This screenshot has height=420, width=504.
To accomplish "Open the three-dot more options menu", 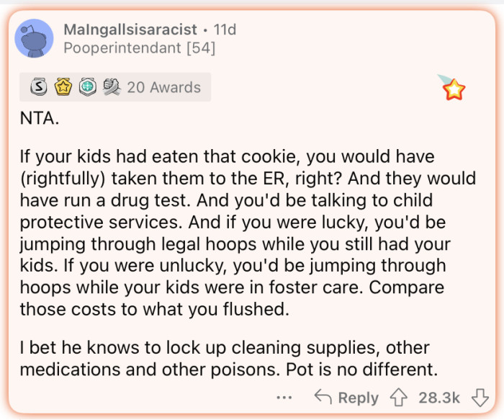I will [284, 397].
